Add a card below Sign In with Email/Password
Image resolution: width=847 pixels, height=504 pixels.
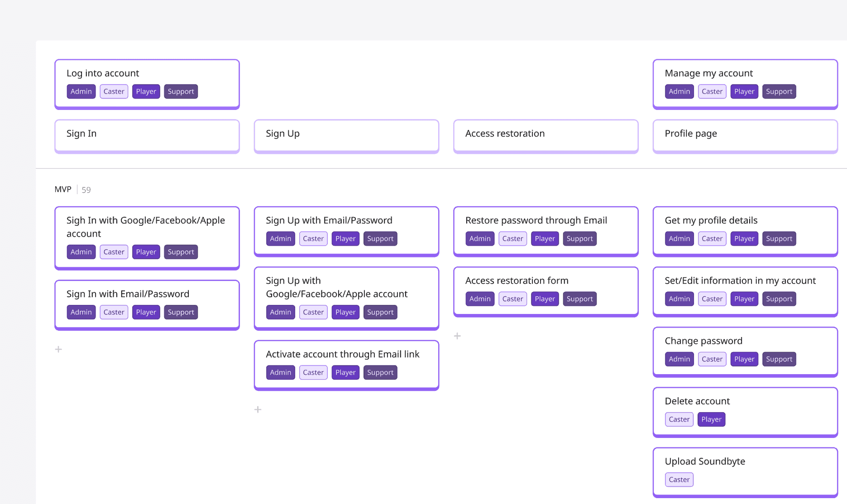tap(58, 349)
